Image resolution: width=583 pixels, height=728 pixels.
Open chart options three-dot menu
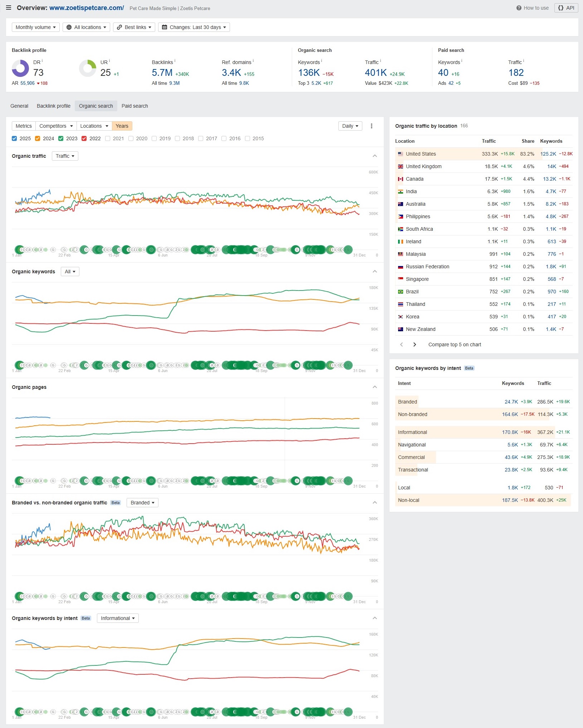point(372,126)
